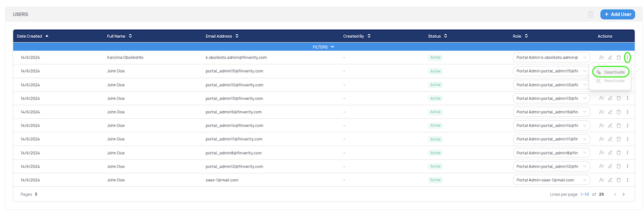Open more options for saas-1@mail.com row

point(627,180)
